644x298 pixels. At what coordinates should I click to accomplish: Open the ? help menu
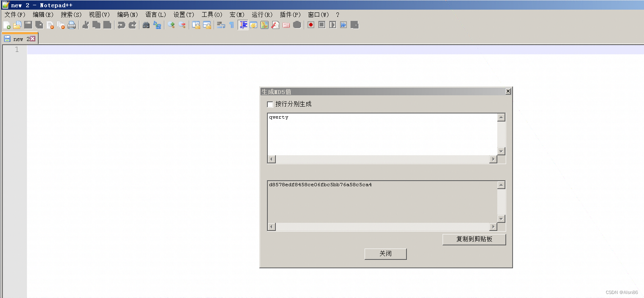[338, 14]
